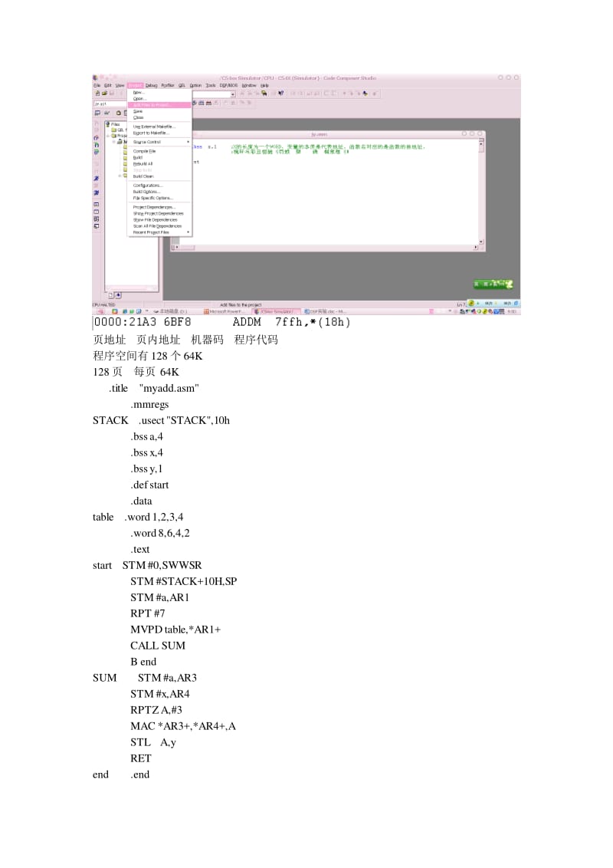
Task: Click the Start button on taskbar
Action: [x=100, y=311]
